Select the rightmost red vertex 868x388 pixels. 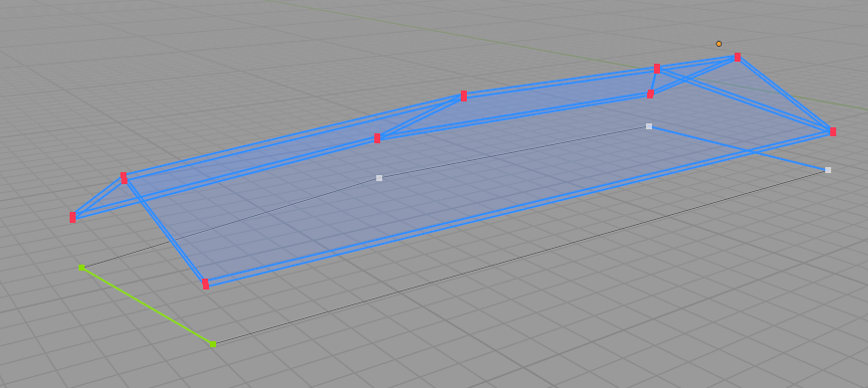(x=832, y=131)
